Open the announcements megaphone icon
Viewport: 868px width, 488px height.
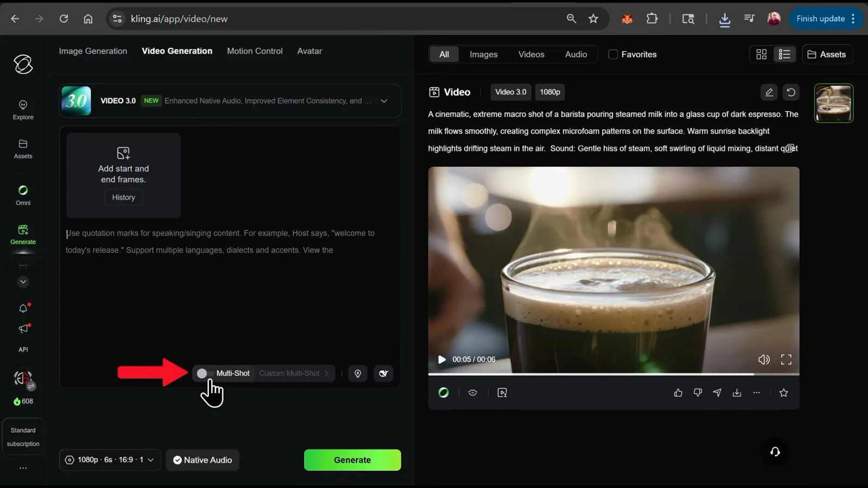click(23, 329)
